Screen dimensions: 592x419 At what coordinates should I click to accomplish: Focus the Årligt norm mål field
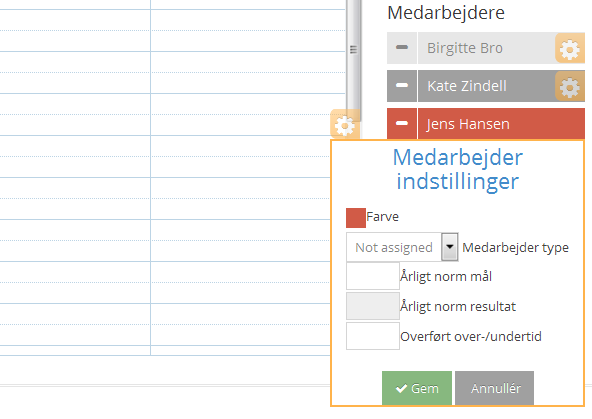pos(373,276)
